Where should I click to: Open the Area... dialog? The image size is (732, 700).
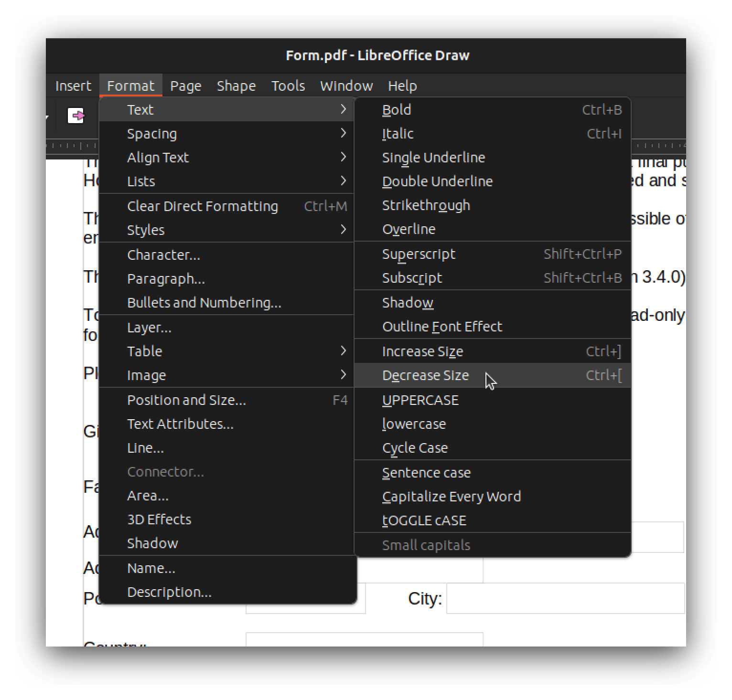[x=226, y=496]
